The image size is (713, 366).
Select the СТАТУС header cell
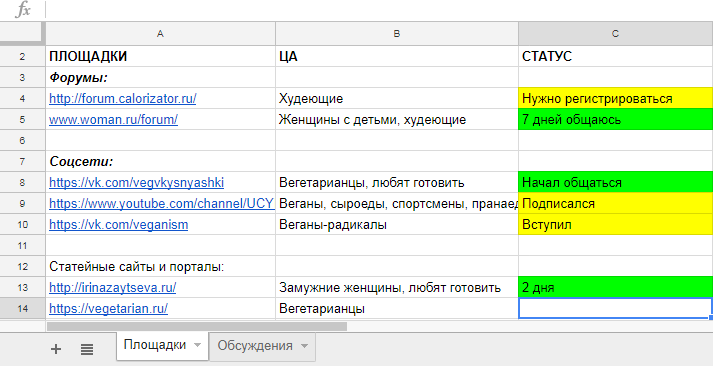click(615, 56)
